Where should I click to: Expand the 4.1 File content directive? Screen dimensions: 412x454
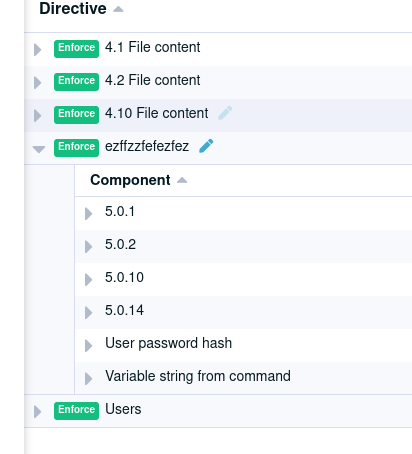point(38,50)
